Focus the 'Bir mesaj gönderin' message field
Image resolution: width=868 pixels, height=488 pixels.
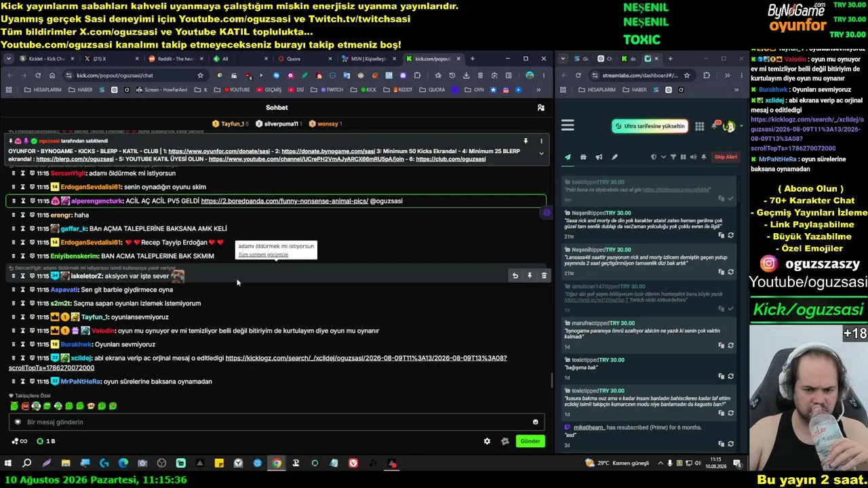click(277, 422)
